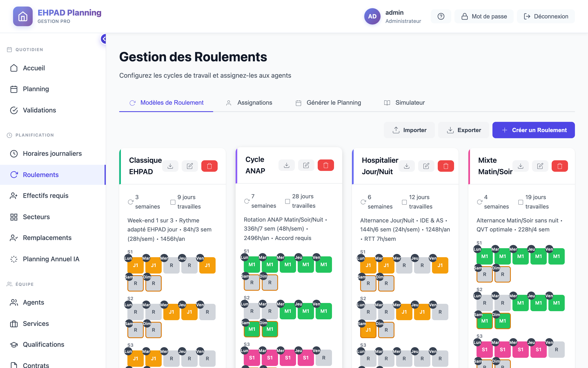Image resolution: width=588 pixels, height=368 pixels.
Task: Click Classique EHPAD S1 Monday J1 cell
Action: coord(136,265)
